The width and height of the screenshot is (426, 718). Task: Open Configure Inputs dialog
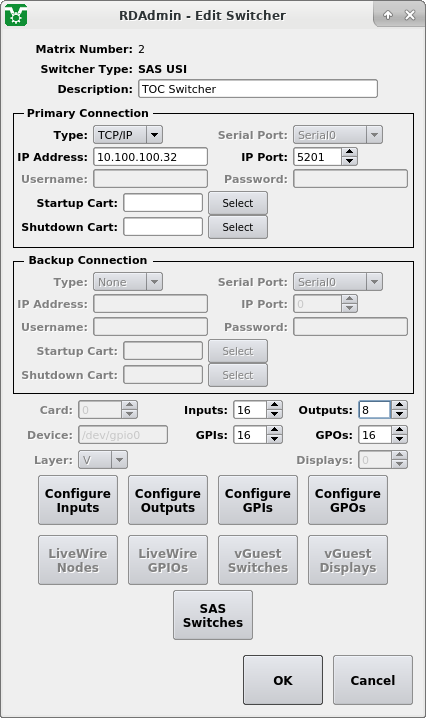pos(78,500)
